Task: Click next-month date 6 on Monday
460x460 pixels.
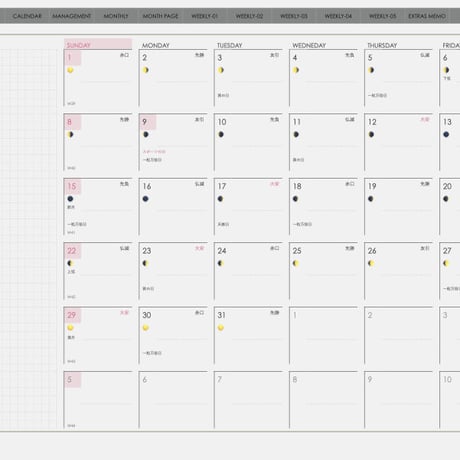Action: [145, 379]
